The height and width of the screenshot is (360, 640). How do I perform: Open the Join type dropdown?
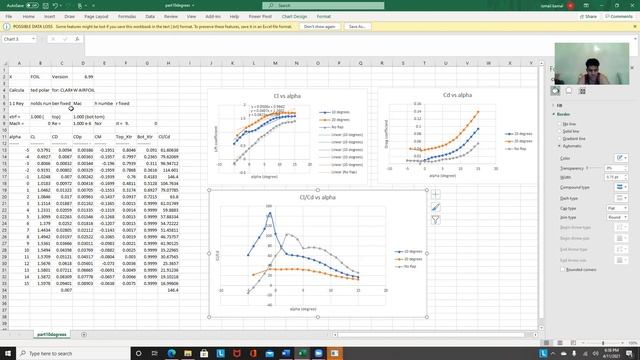tap(617, 217)
